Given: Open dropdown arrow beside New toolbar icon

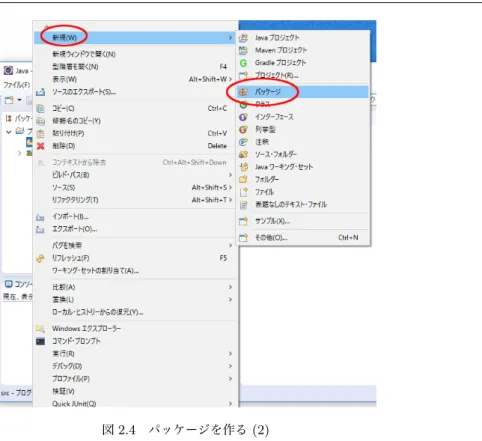Looking at the screenshot, I should point(19,100).
